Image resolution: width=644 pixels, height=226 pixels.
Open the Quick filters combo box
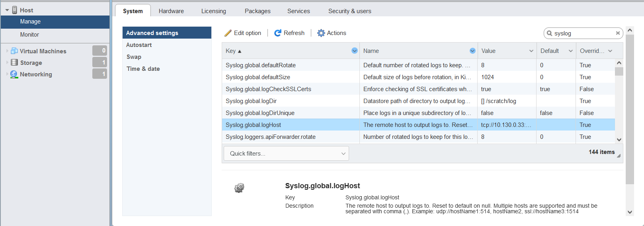pos(286,154)
